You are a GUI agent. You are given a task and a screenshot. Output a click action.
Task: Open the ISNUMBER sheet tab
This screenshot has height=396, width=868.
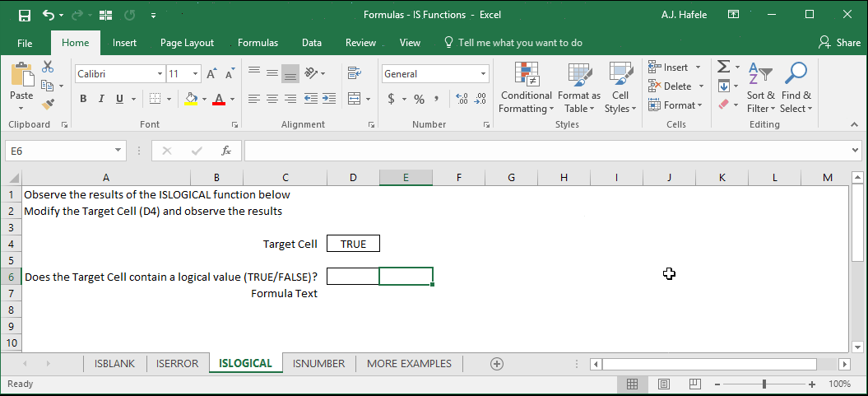319,364
